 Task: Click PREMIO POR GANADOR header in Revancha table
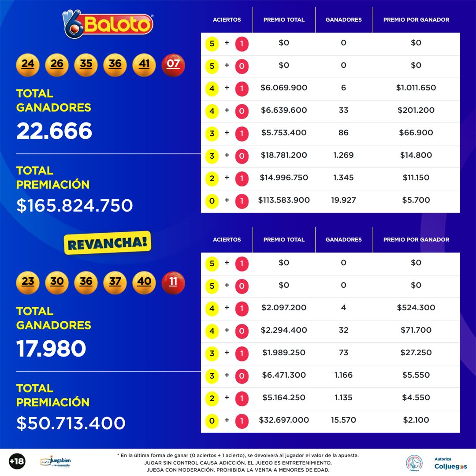point(416,239)
